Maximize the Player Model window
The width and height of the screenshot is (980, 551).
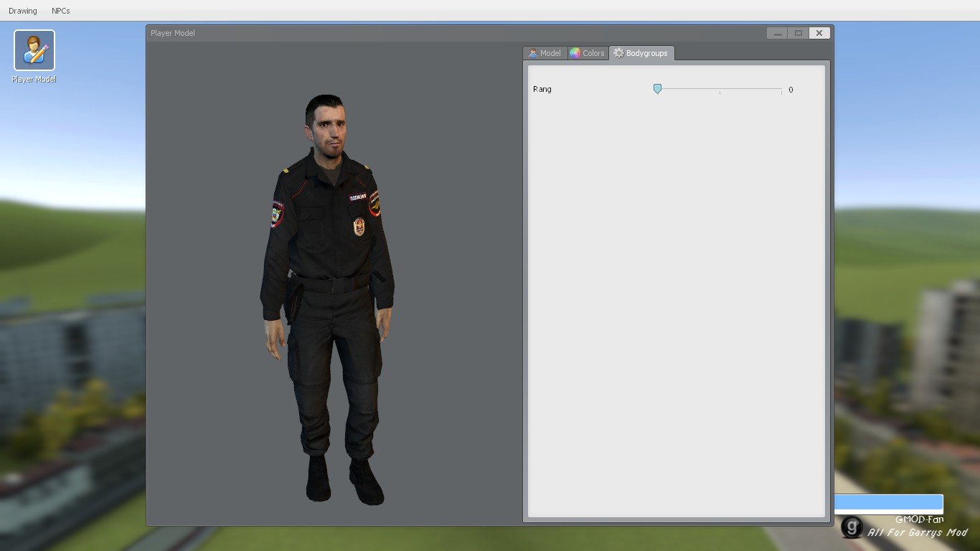[798, 33]
